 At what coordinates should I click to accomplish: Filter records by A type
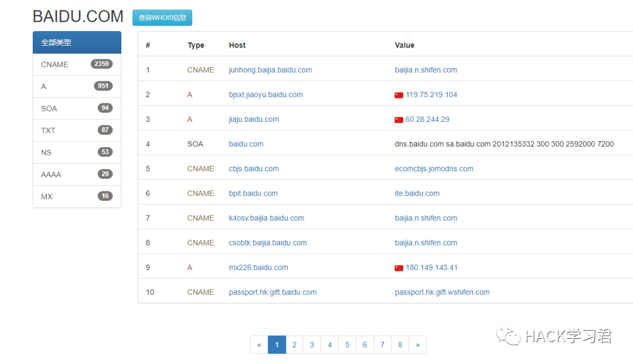[77, 86]
